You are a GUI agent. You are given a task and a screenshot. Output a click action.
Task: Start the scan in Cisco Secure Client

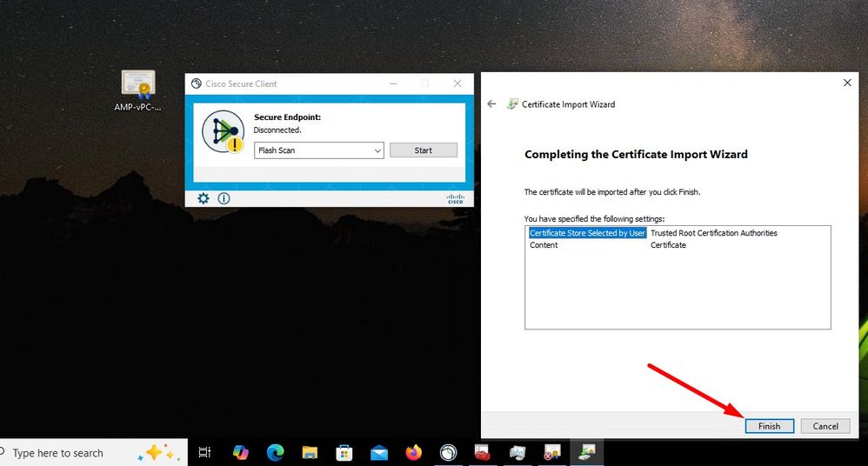[x=424, y=150]
